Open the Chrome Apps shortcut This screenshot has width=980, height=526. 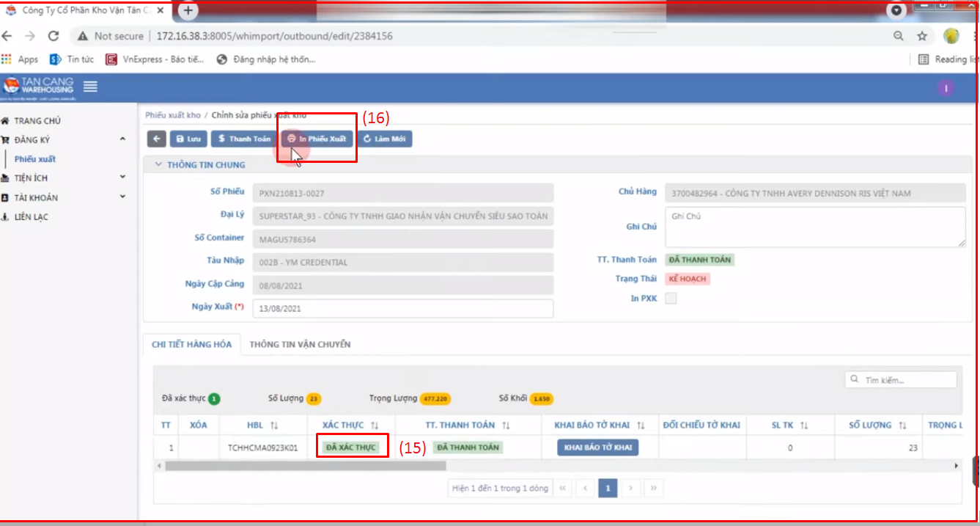click(21, 59)
